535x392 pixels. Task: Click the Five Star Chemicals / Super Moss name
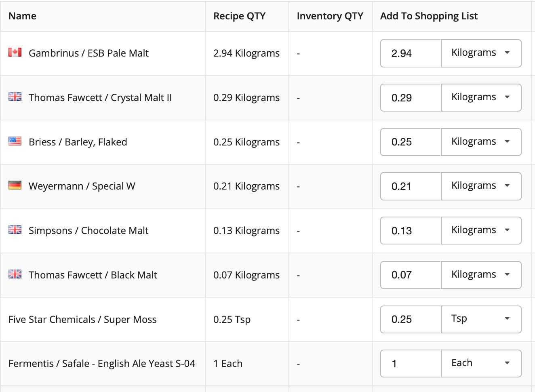(x=82, y=320)
